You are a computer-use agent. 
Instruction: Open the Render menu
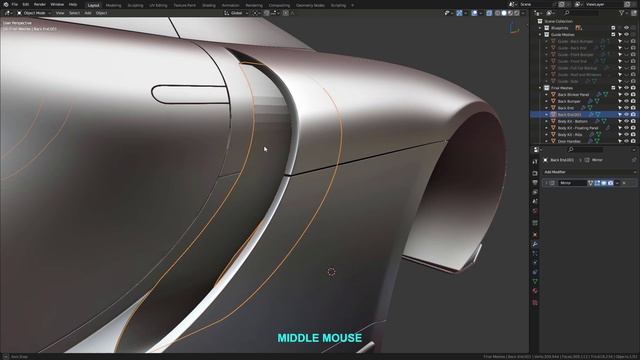pos(40,4)
